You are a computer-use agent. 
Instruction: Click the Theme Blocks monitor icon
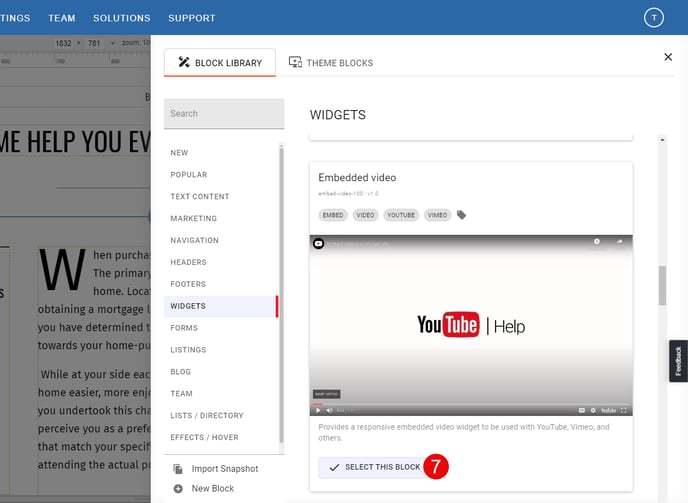click(295, 62)
